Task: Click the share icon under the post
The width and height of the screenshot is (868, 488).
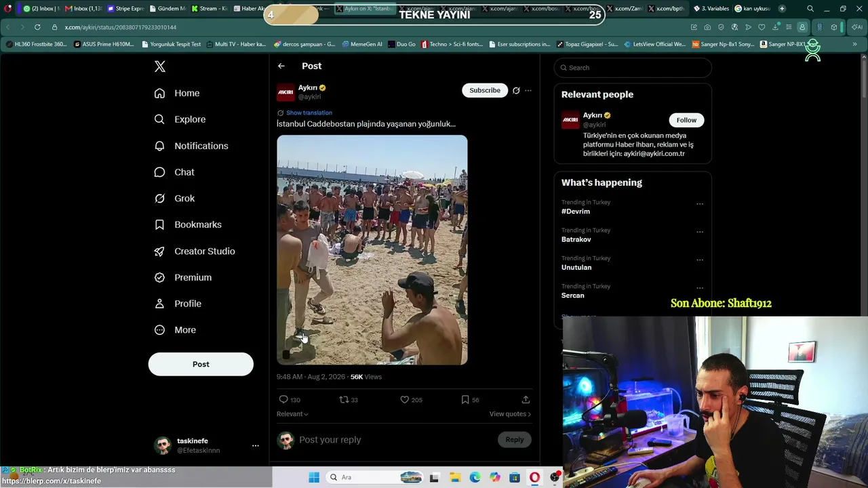Action: tap(526, 400)
